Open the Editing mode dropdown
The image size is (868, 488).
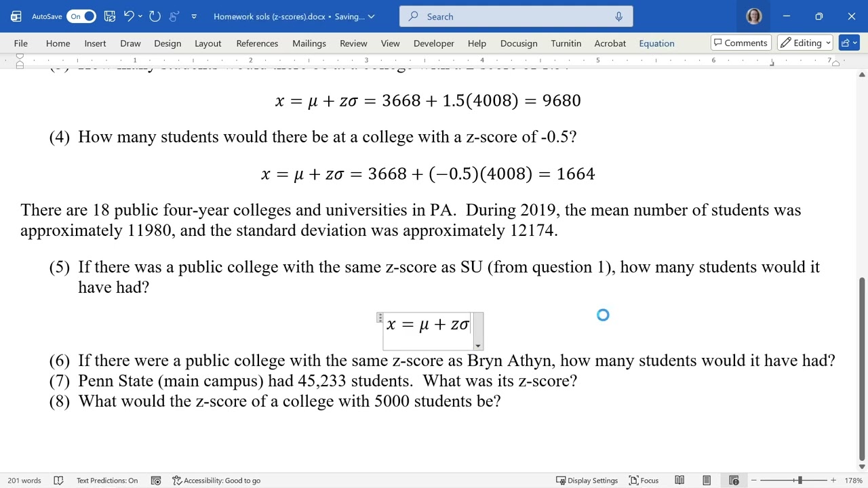point(806,43)
